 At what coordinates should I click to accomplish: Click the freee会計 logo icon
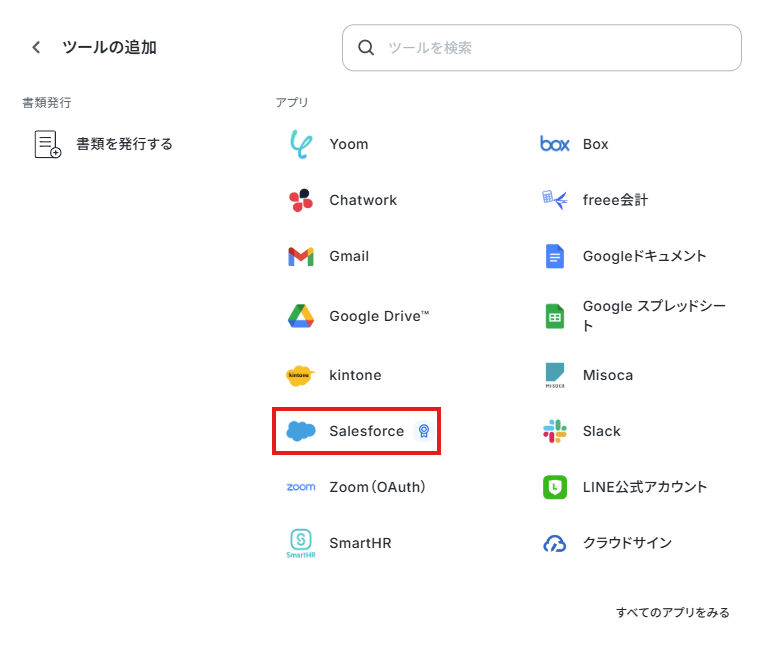554,200
